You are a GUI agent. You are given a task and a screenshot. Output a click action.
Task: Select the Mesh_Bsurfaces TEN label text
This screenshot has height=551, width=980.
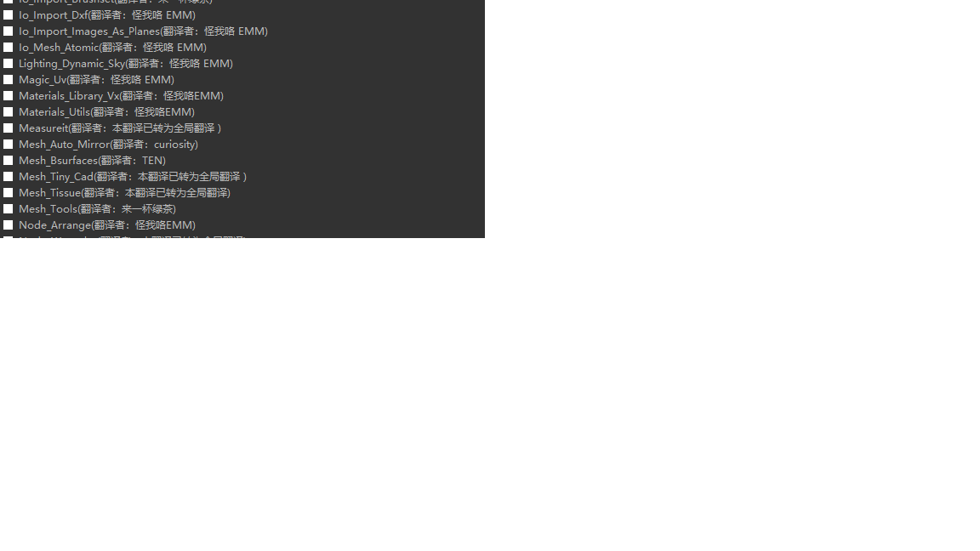(x=93, y=161)
